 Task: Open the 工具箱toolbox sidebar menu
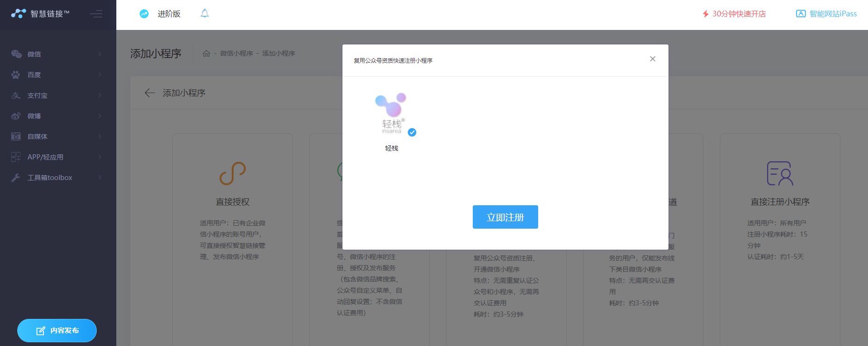(x=58, y=178)
